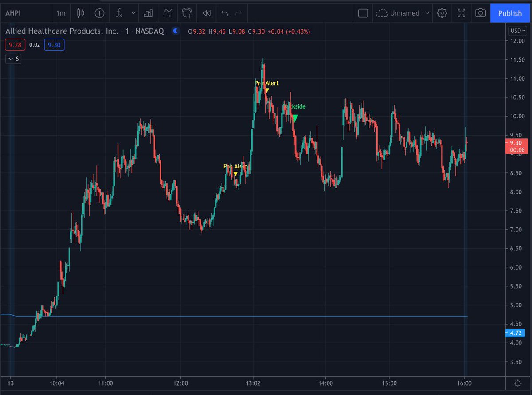The image size is (532, 395).
Task: Click the 12.00 price axis label
Action: pyautogui.click(x=516, y=41)
